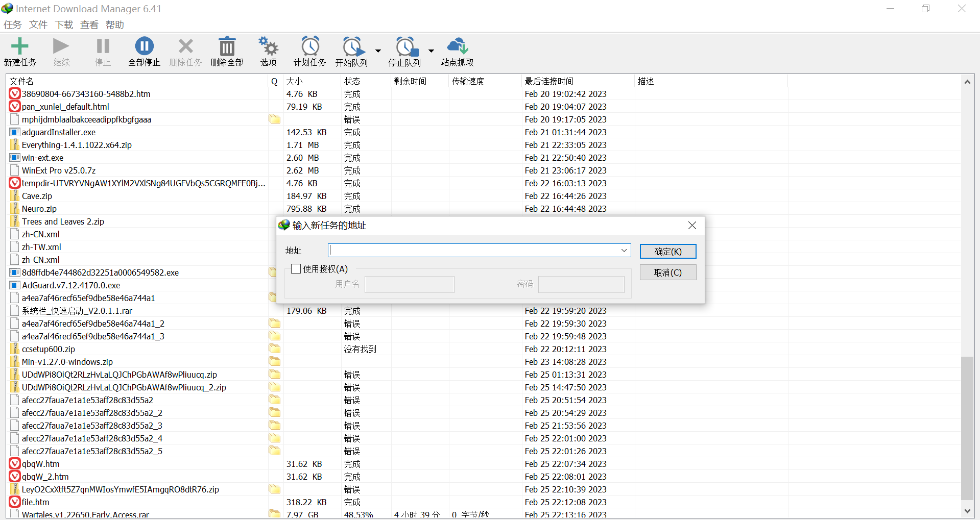Open the 下载 menu

pos(63,24)
